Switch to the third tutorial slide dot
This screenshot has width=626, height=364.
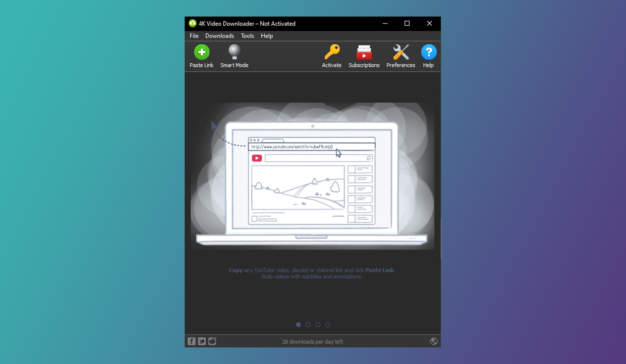coord(318,325)
